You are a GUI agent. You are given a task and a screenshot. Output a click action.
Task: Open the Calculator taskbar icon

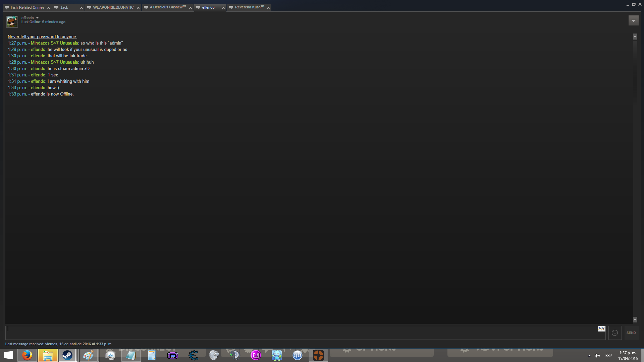point(152,355)
